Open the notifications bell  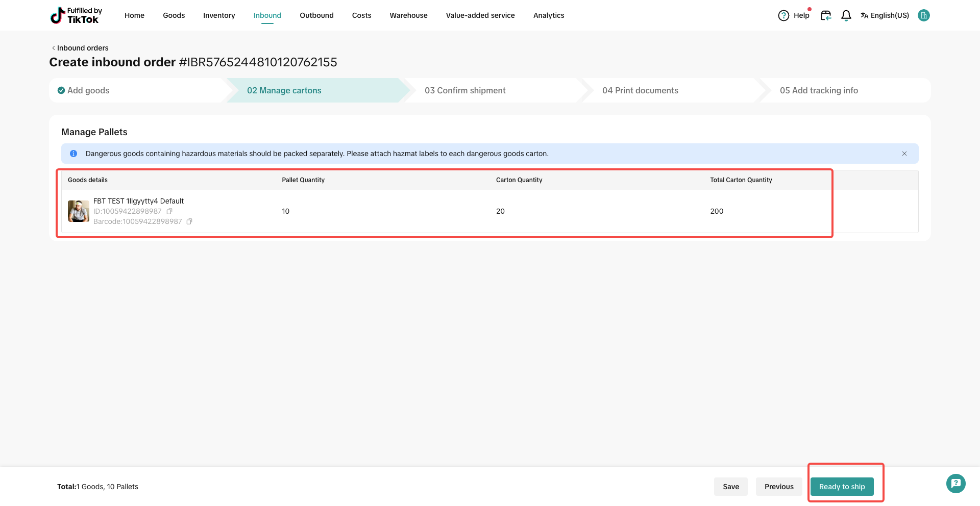tap(846, 16)
